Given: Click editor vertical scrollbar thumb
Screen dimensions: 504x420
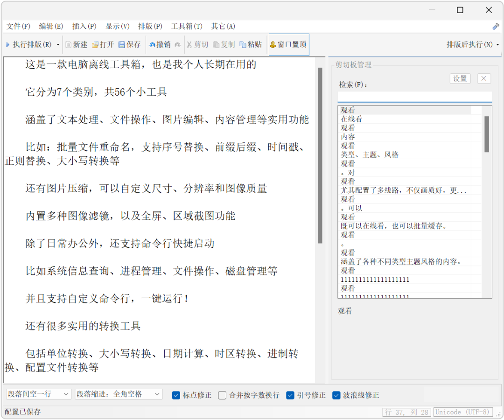Looking at the screenshot, I should 320,155.
